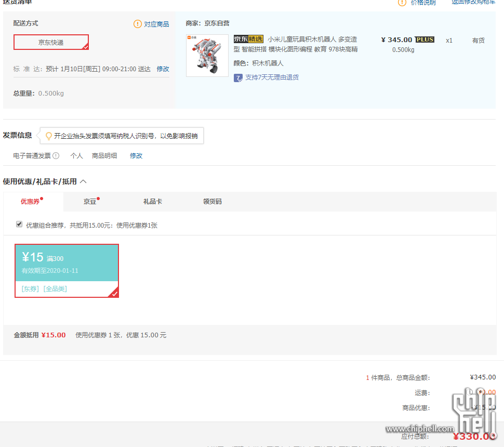
Task: Click the 颜色: 积木机器人 attribute text
Action: 258,63
